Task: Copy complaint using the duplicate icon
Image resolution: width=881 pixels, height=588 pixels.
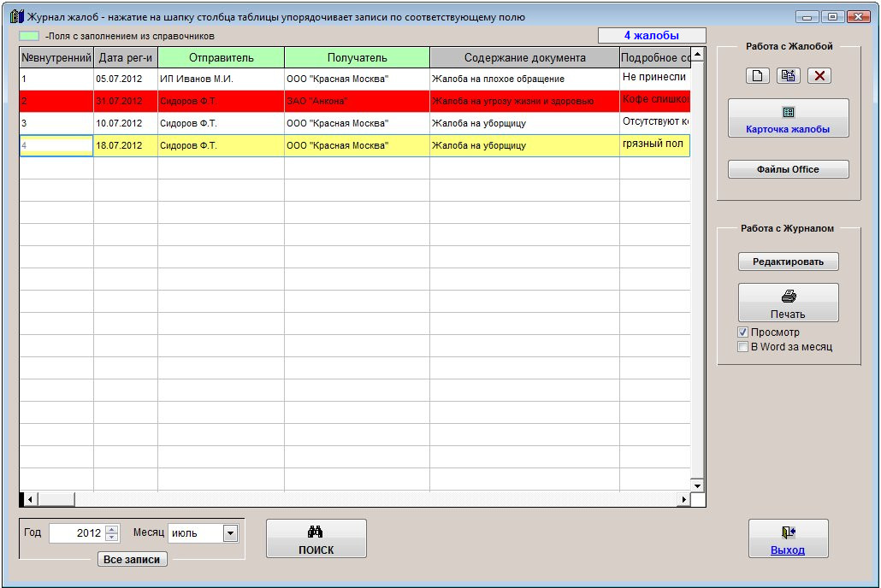Action: point(788,76)
